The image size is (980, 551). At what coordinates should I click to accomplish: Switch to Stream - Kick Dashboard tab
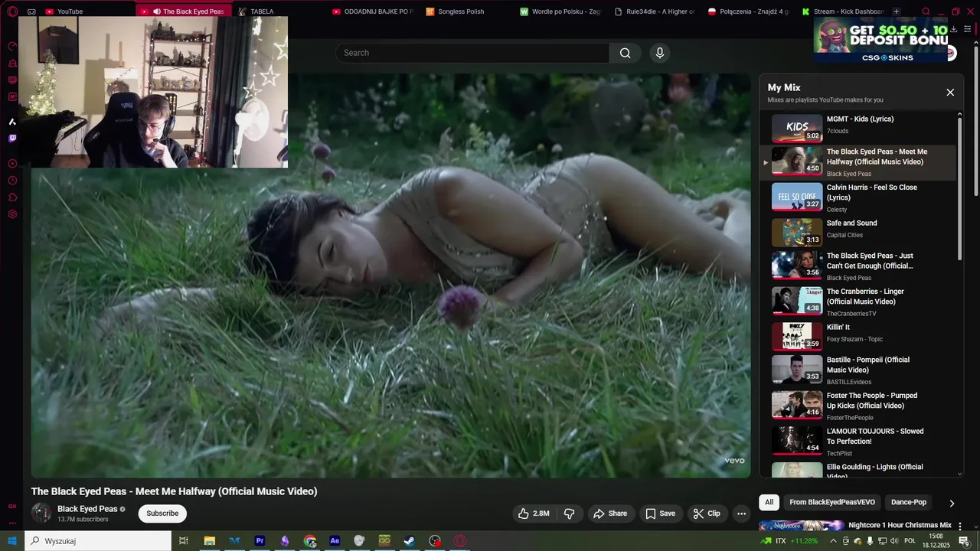pyautogui.click(x=843, y=11)
